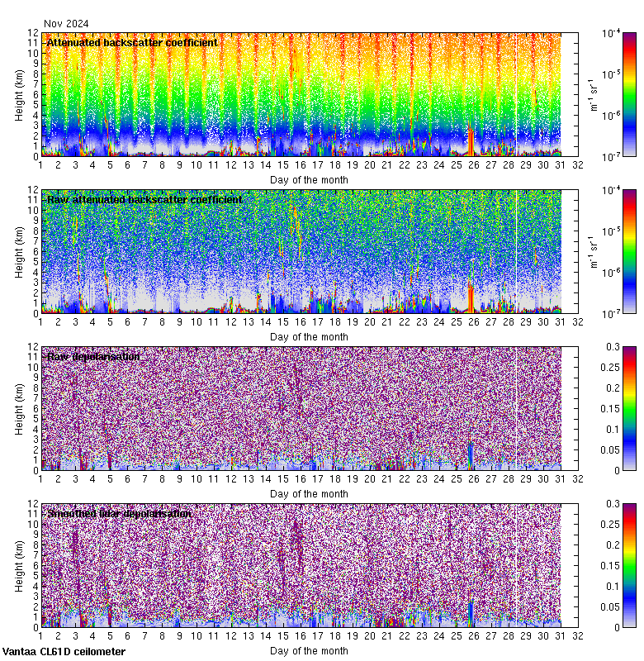Click the red day-26 spike in top plot

pyautogui.click(x=471, y=142)
